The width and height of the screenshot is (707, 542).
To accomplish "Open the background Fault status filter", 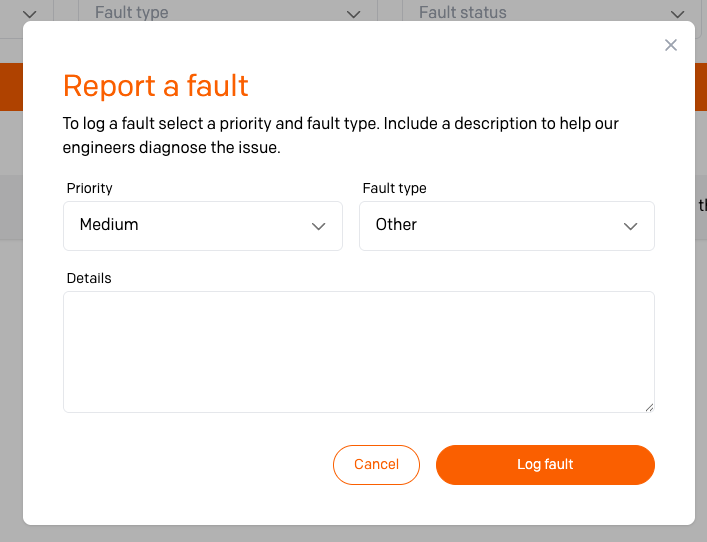I will click(x=551, y=11).
